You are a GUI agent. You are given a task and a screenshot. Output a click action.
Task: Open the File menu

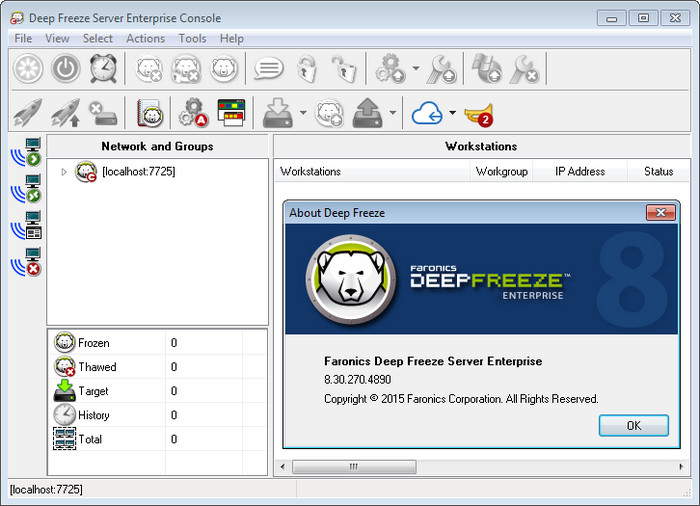coord(23,38)
